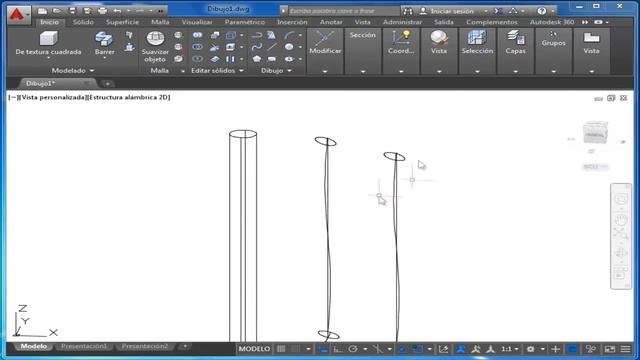Click the Autodesk Exchange X icon

tap(498, 11)
